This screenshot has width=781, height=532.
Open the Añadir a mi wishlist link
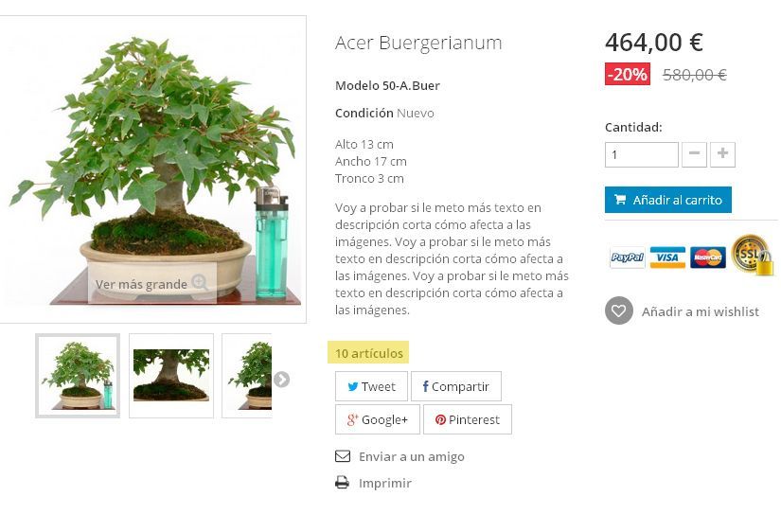(x=700, y=311)
